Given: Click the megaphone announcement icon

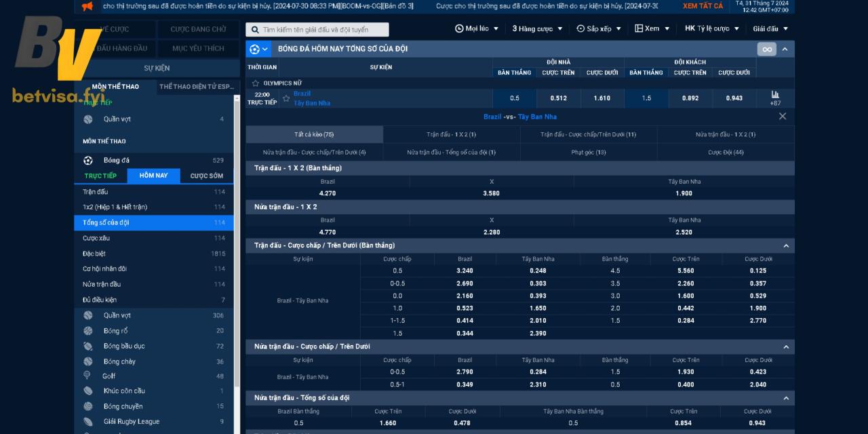Looking at the screenshot, I should point(87,7).
